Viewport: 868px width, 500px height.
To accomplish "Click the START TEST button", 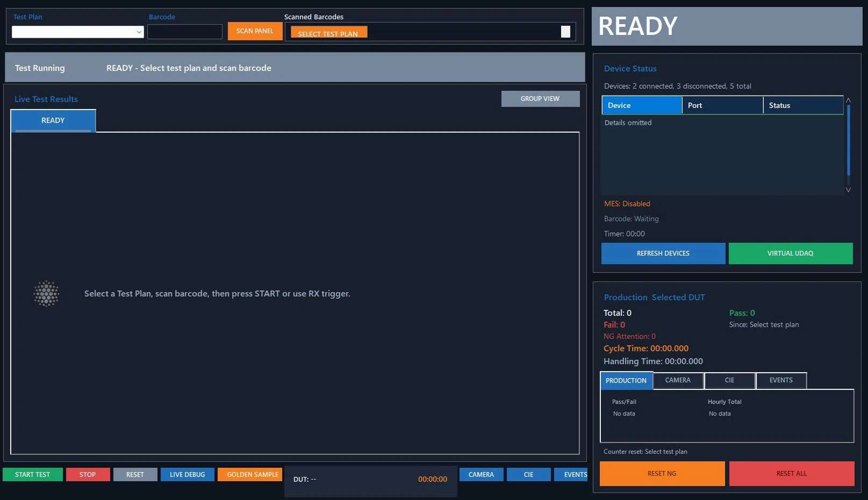I will click(x=33, y=475).
